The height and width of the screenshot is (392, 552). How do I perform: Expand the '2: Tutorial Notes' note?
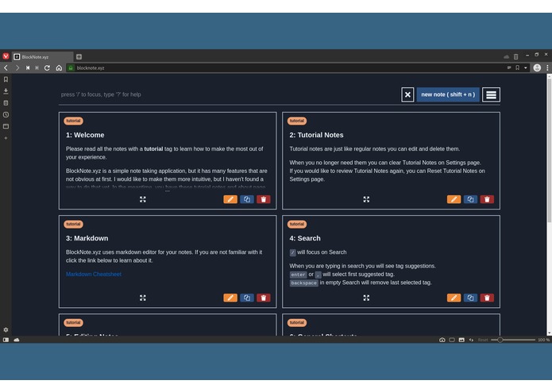[x=366, y=199]
